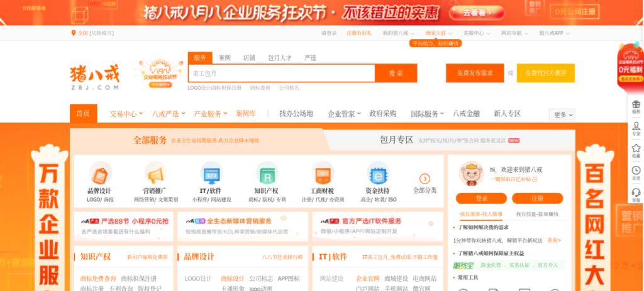
Task: Open the 资金扶持 category icon
Action: coord(378,173)
